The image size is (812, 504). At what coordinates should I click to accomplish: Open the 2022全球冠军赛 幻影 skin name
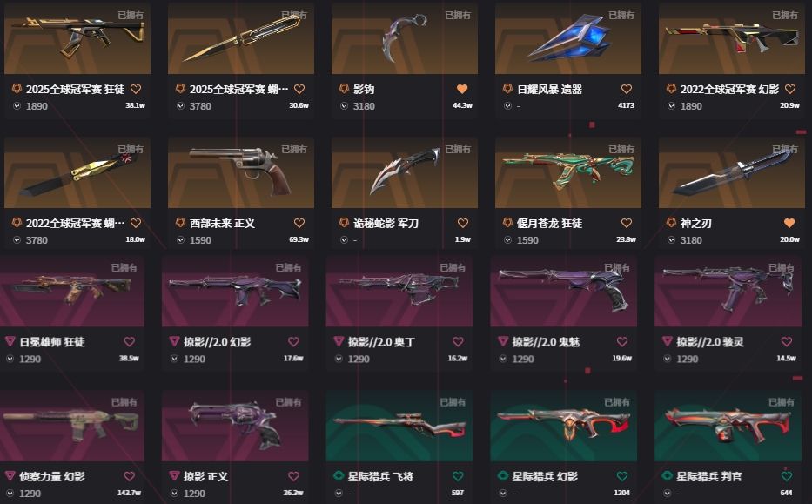click(x=729, y=89)
